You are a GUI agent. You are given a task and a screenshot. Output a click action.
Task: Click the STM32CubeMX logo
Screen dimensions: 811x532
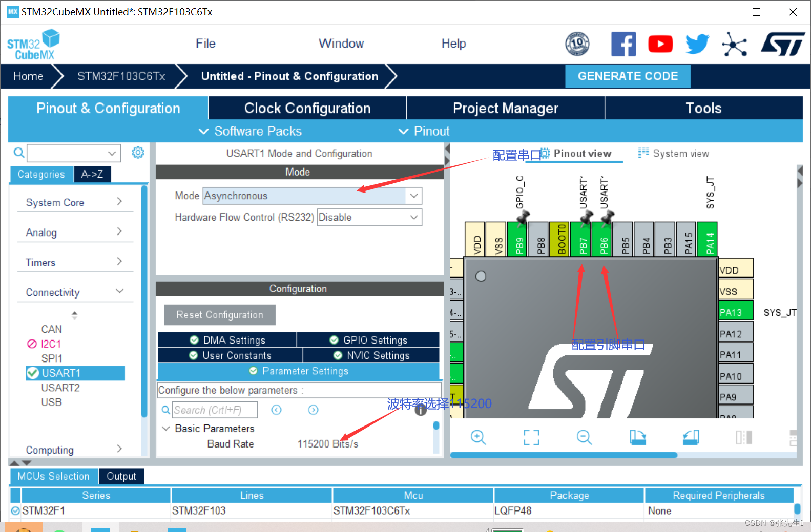coord(33,45)
